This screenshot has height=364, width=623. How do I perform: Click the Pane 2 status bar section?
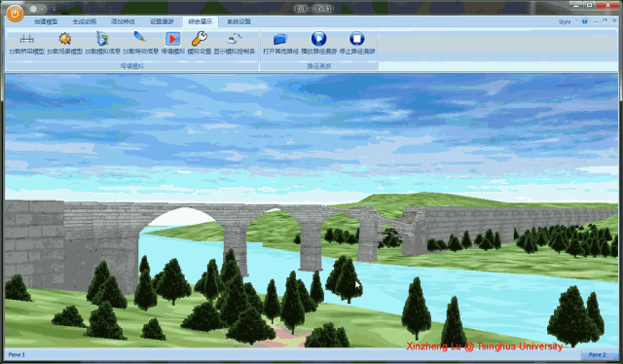[597, 354]
